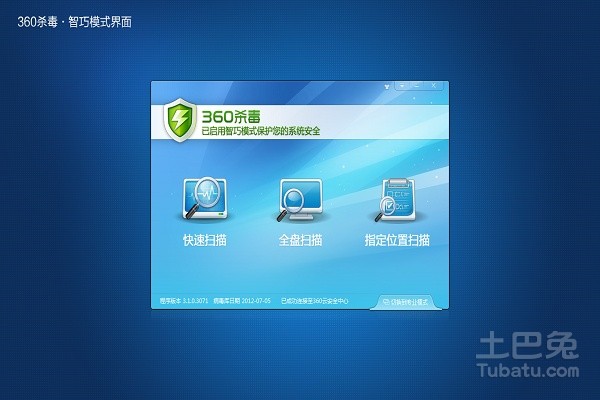This screenshot has height=400, width=600.
Task: Start a full disk scan (全盘扫描)
Action: pyautogui.click(x=300, y=211)
